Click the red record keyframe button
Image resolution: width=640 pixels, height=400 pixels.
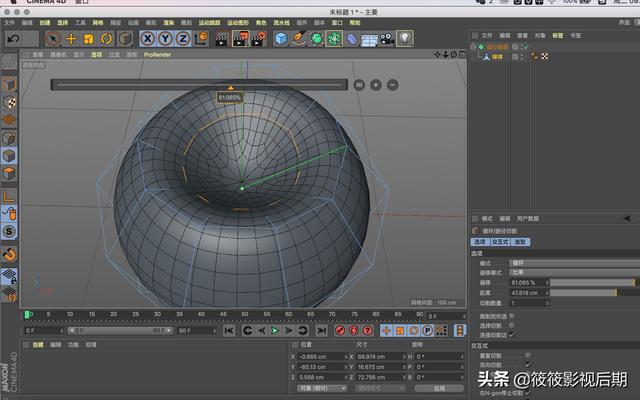340,329
